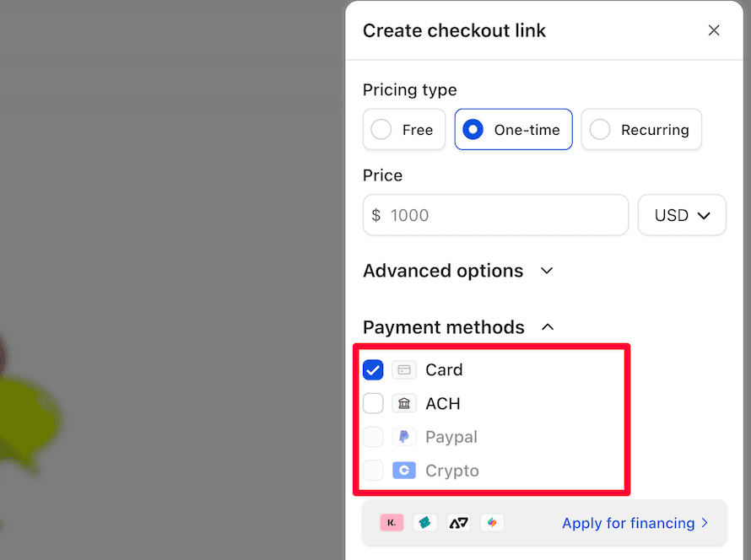
Task: Tick the Crypto payment checkbox
Action: click(x=373, y=471)
